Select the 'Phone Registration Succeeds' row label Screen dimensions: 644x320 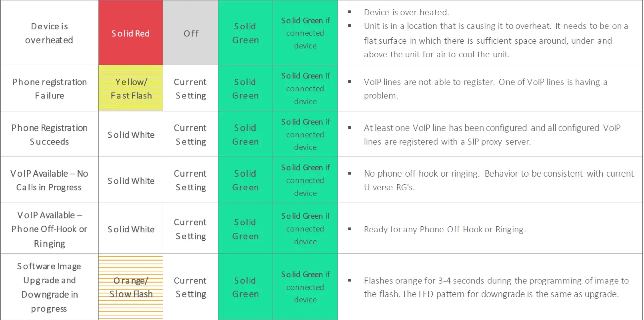tap(49, 135)
